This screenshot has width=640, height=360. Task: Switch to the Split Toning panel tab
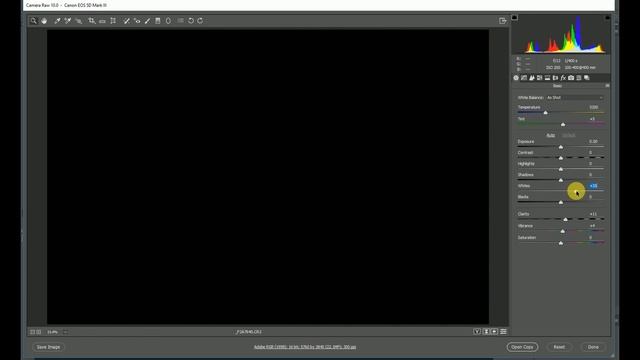[x=547, y=78]
